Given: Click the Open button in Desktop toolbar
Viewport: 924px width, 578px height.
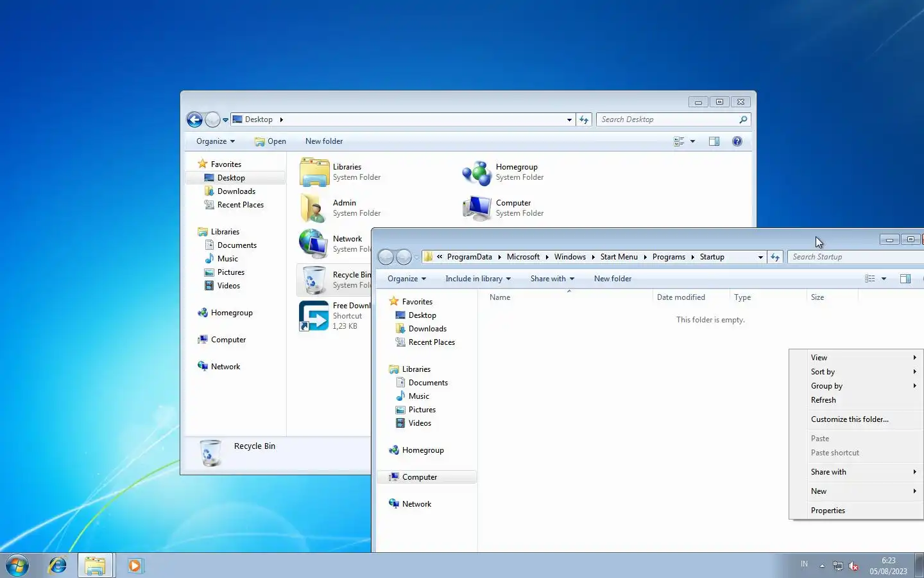Looking at the screenshot, I should [x=270, y=141].
